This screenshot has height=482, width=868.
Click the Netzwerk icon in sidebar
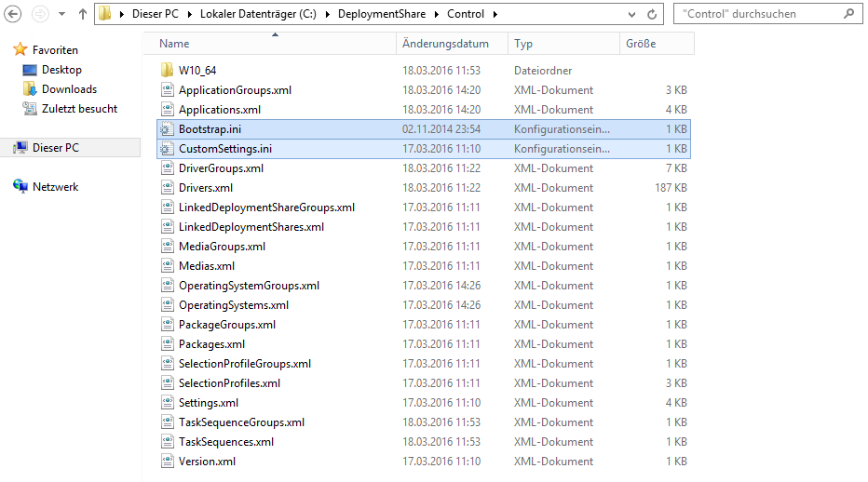[20, 187]
